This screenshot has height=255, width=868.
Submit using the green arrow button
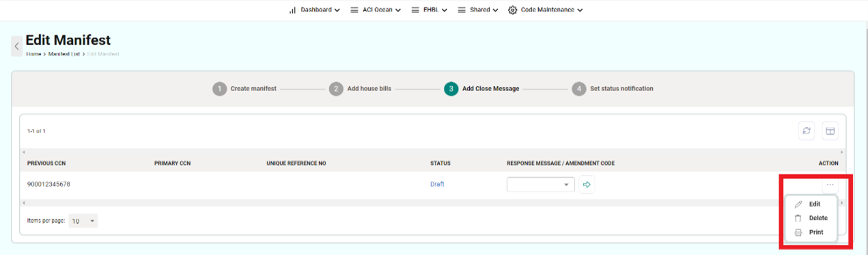pyautogui.click(x=587, y=184)
